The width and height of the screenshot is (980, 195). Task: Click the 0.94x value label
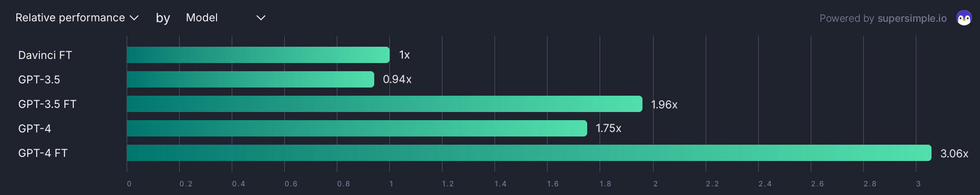397,79
